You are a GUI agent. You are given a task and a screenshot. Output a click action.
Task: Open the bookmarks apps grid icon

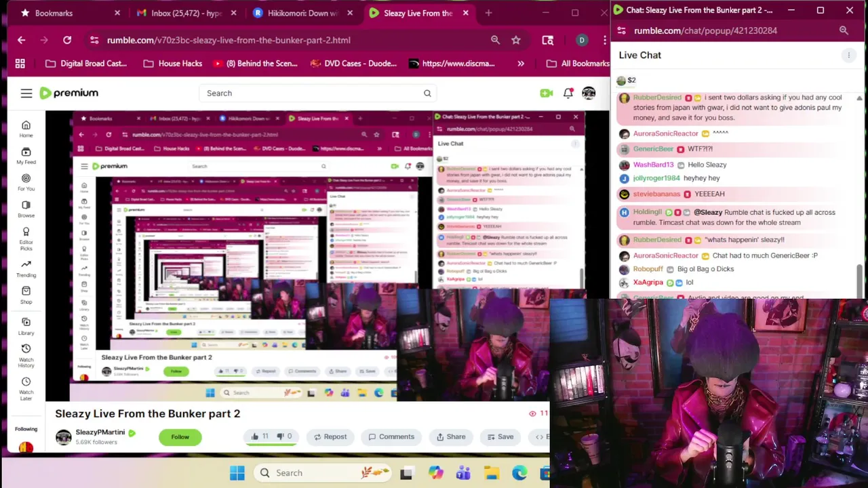click(20, 64)
